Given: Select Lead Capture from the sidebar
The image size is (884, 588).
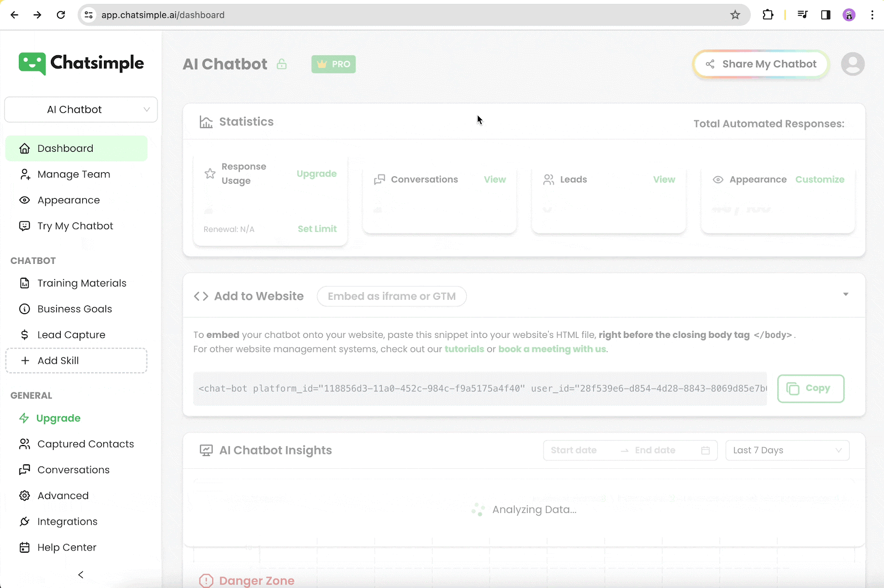Looking at the screenshot, I should coord(71,335).
